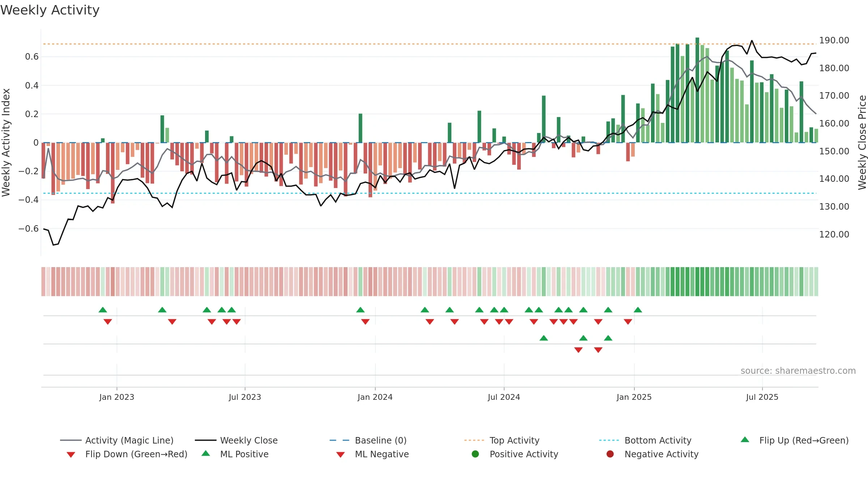Click the Jul 2024 x-axis label
The width and height of the screenshot is (868, 488).
(x=504, y=397)
